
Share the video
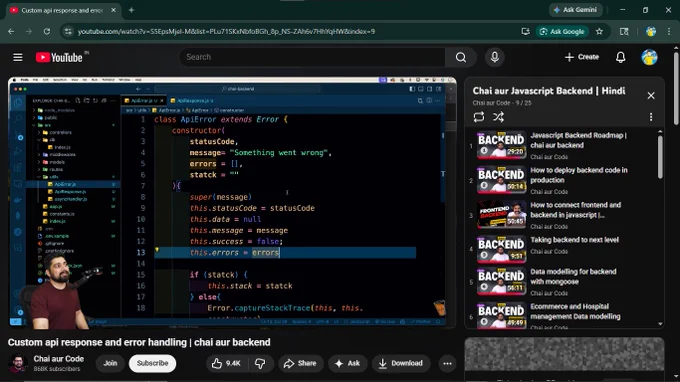click(300, 363)
